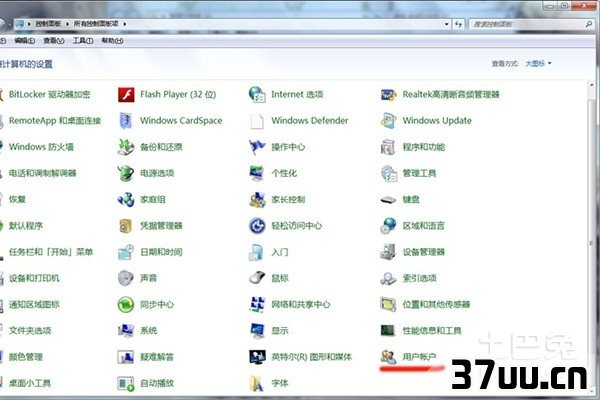Viewport: 600px width, 400px height.
Task: Open the 区域和语言 icon
Action: point(388,226)
